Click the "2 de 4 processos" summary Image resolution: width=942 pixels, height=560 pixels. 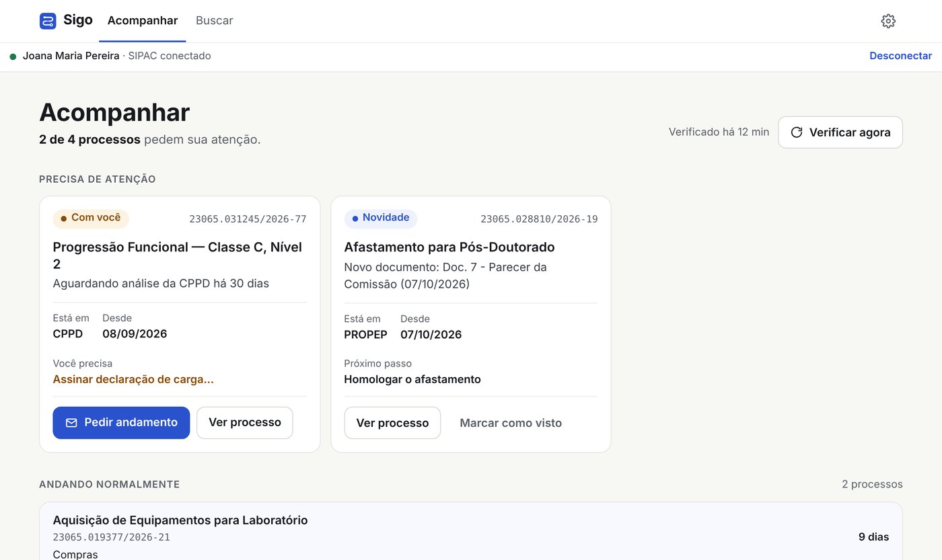(90, 140)
